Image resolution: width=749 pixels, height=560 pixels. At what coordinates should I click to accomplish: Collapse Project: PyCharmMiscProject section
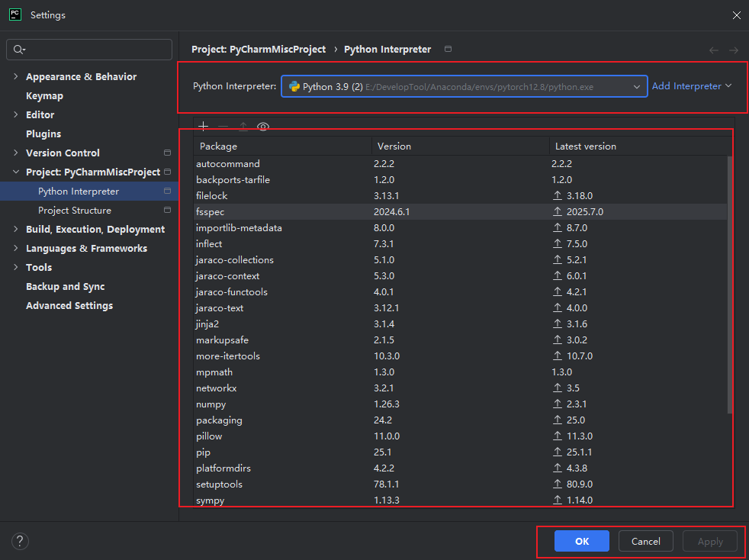click(x=16, y=172)
